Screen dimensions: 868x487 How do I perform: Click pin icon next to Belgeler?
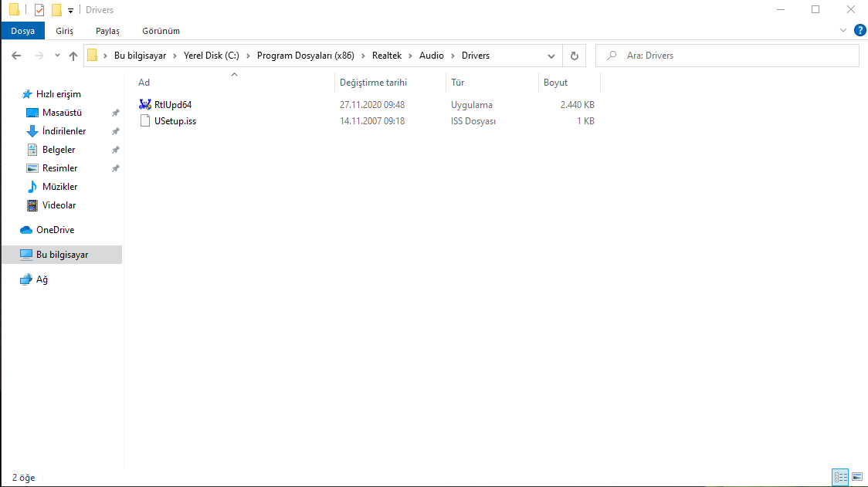tap(115, 150)
